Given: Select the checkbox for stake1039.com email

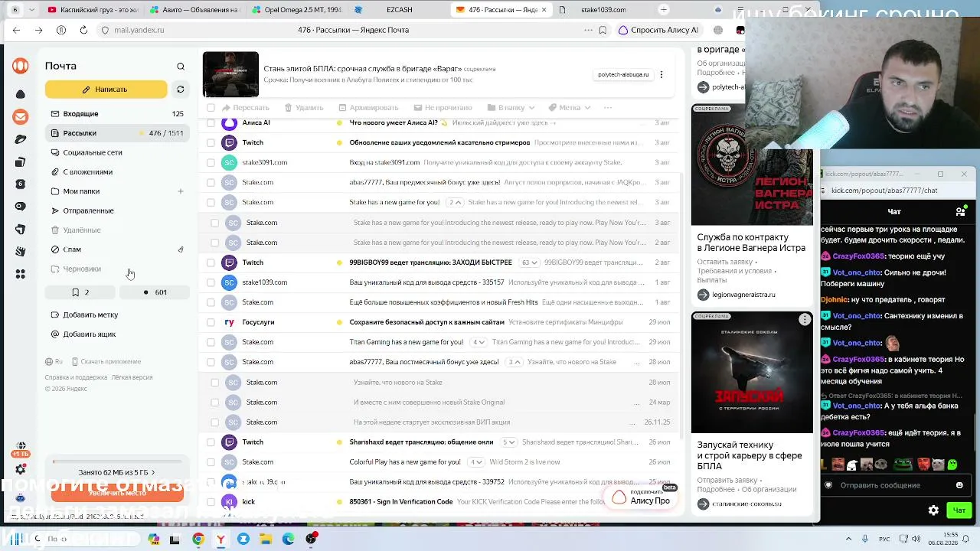Looking at the screenshot, I should point(211,282).
